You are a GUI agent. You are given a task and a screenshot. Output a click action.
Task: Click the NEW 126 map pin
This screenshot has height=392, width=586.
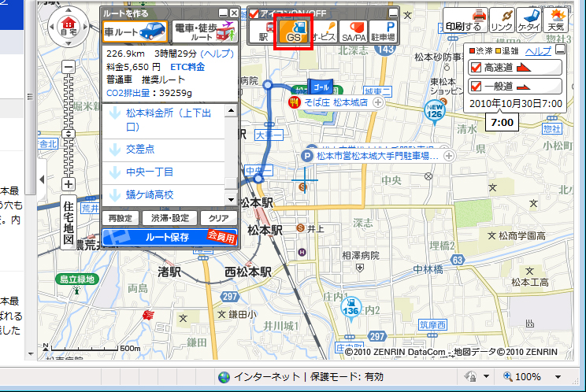coord(435,111)
